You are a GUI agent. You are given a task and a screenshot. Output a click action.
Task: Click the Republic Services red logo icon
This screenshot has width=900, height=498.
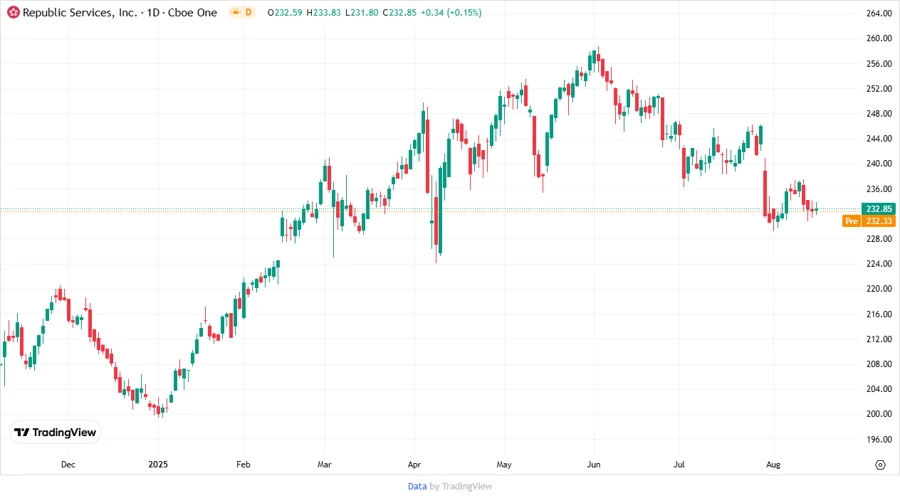[12, 12]
